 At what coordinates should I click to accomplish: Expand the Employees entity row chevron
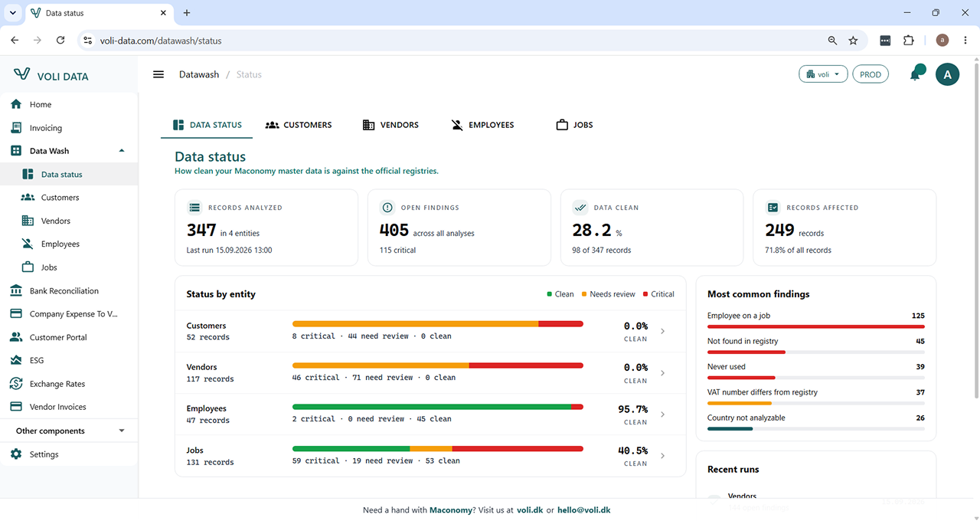pos(663,415)
